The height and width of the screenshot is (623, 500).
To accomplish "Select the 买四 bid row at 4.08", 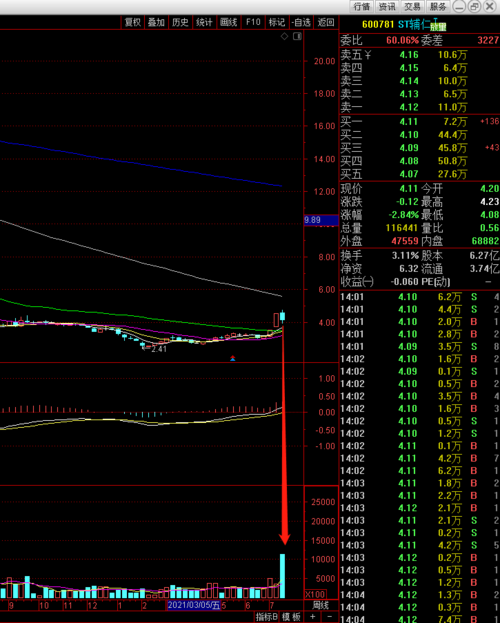I will [419, 161].
